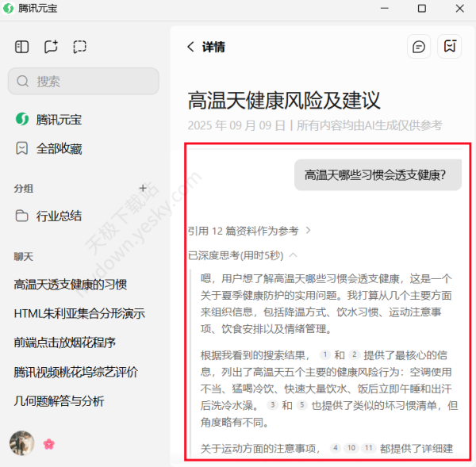Click the user avatar at bottom left

(x=21, y=443)
